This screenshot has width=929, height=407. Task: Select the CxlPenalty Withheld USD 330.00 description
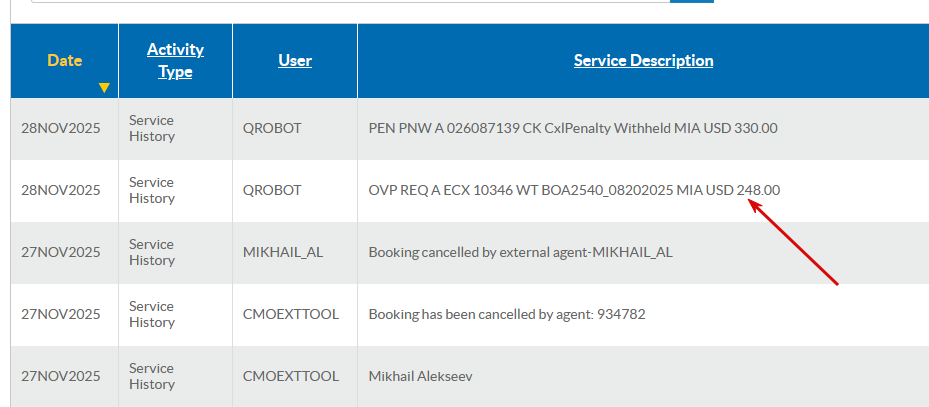(x=573, y=128)
